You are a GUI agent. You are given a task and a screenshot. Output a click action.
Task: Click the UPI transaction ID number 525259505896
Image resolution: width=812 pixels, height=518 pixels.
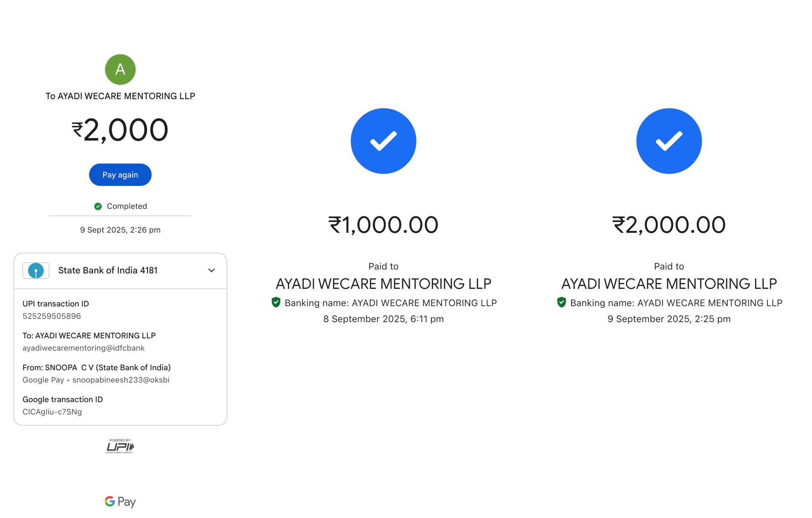click(x=52, y=316)
